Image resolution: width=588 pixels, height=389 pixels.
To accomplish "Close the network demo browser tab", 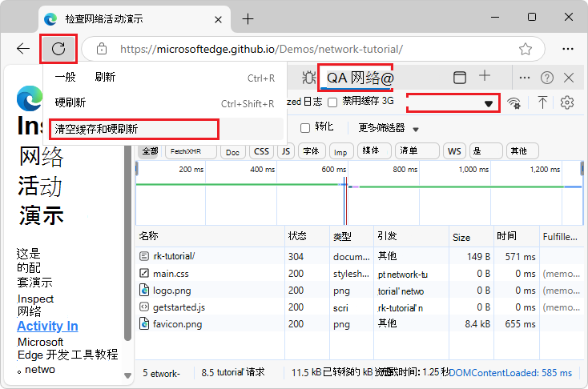I will pos(218,19).
